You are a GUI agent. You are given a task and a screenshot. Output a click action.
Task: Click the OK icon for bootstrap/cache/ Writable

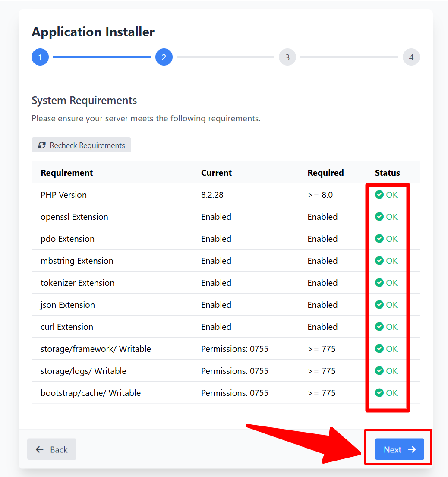point(380,393)
